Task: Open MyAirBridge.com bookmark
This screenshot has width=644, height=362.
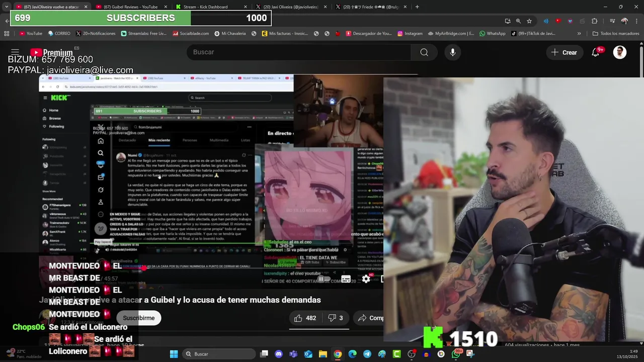Action: pos(451,34)
